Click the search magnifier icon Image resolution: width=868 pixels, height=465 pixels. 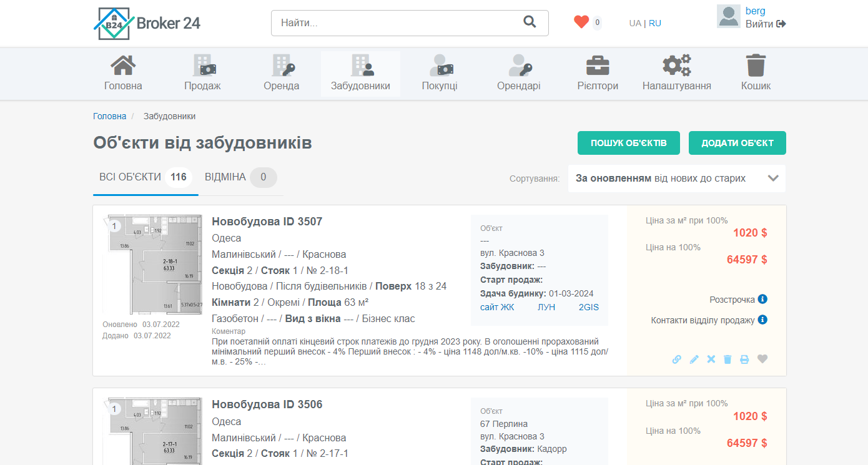pos(530,22)
